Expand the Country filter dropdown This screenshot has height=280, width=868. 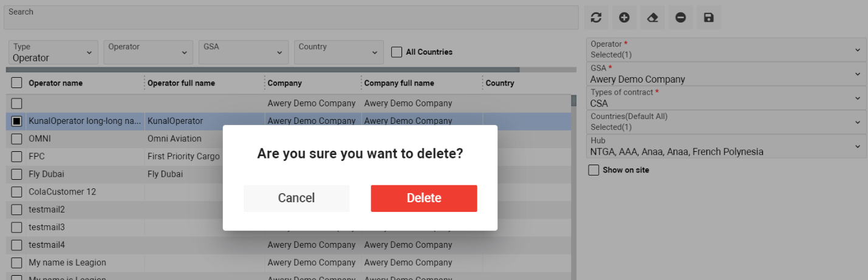(338, 53)
